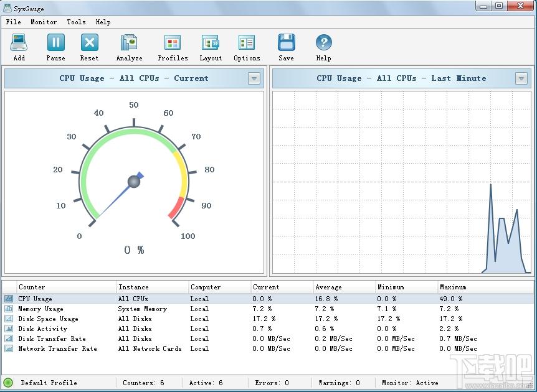Open the File menu
This screenshot has height=392, width=537.
tap(13, 22)
